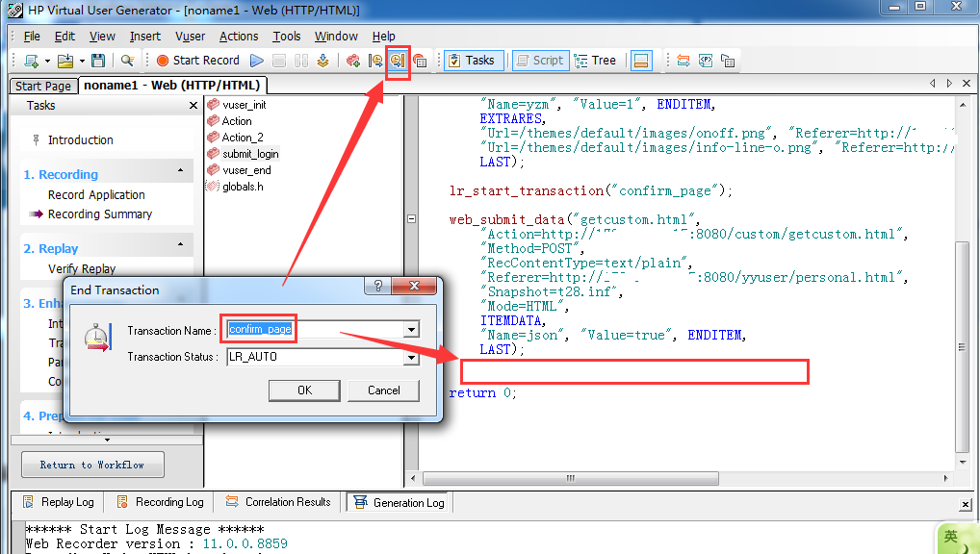
Task: Click OK in End Transaction dialog
Action: (x=304, y=390)
